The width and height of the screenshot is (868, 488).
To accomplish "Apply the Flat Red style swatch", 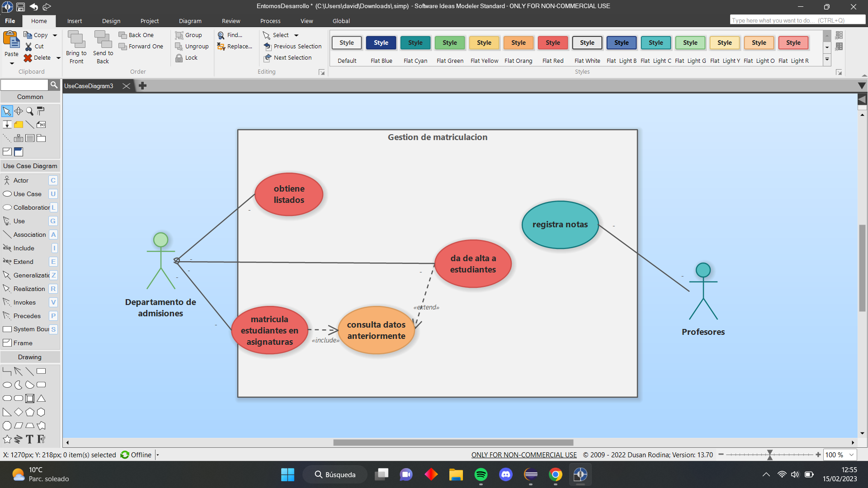I will (x=552, y=43).
